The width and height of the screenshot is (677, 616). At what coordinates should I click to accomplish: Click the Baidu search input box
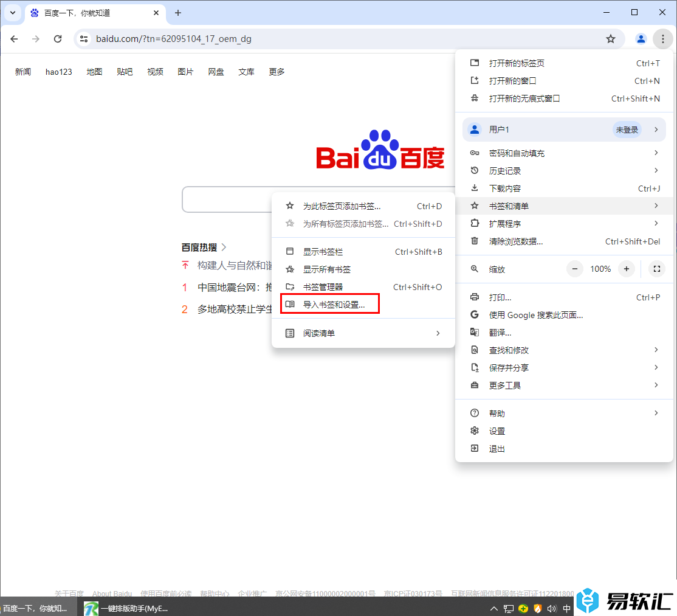pyautogui.click(x=226, y=199)
